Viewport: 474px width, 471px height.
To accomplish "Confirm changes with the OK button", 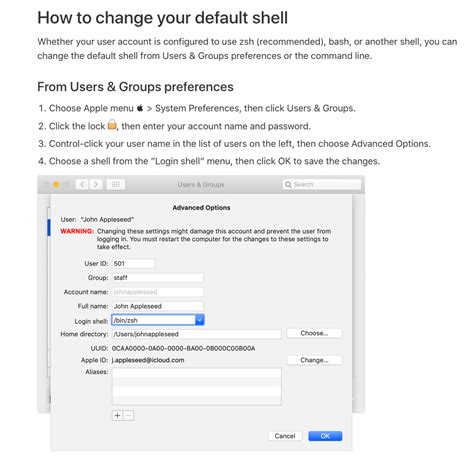I will (x=325, y=436).
